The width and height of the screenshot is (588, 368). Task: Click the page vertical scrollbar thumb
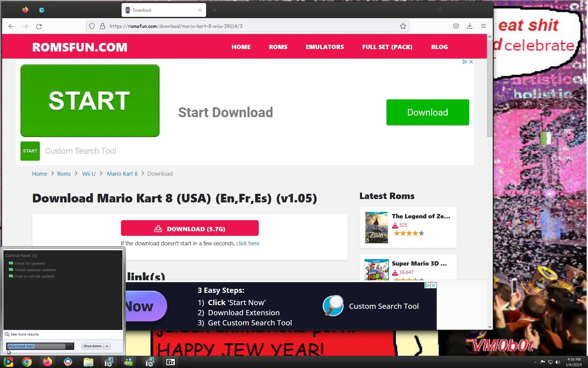click(x=489, y=89)
